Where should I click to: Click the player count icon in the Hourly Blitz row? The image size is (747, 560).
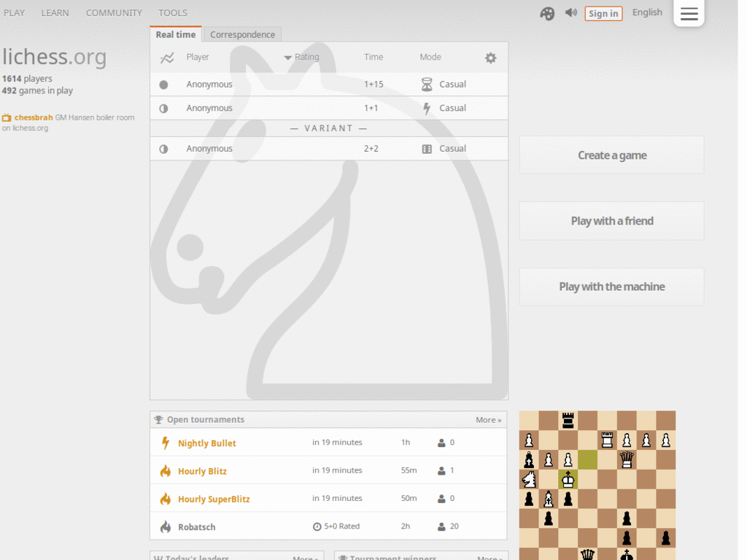pos(441,471)
